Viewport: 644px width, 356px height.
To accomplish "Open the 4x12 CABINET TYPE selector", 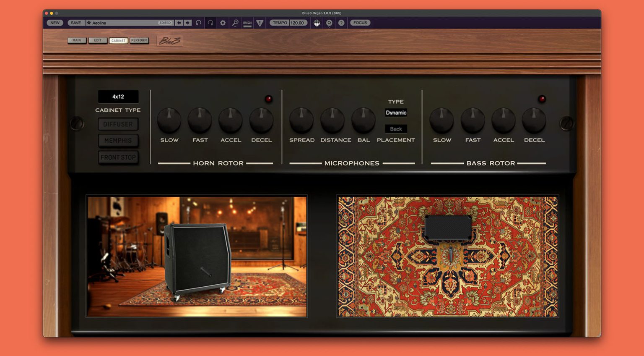I will (119, 97).
